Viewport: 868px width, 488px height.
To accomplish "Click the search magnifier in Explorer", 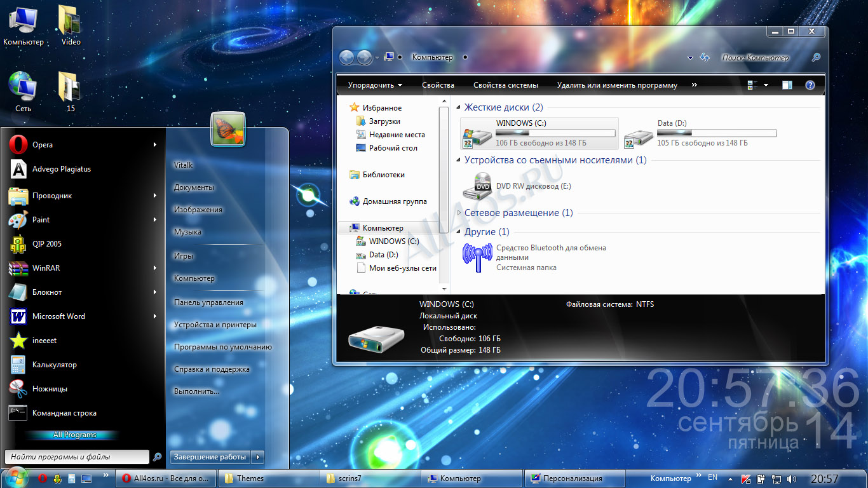I will click(x=817, y=58).
